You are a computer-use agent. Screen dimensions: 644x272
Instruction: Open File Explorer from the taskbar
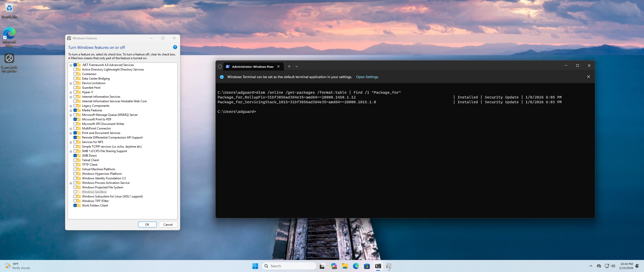pos(345,266)
